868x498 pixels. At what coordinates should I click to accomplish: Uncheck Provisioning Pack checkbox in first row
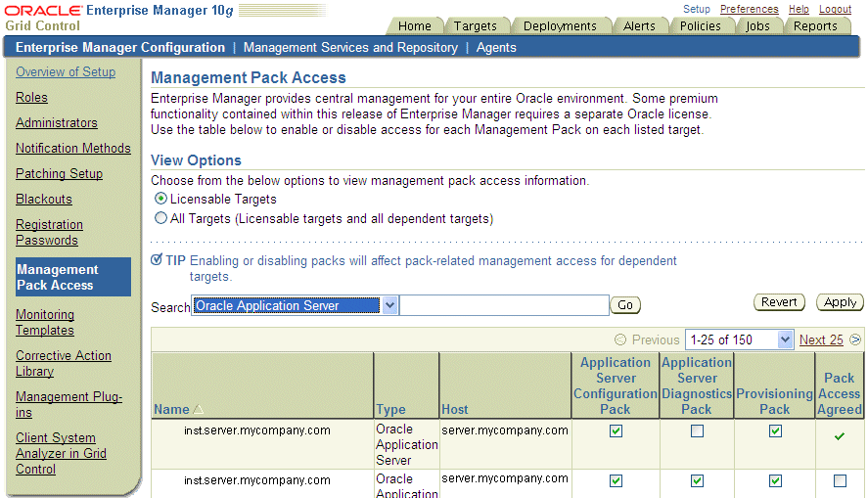775,431
